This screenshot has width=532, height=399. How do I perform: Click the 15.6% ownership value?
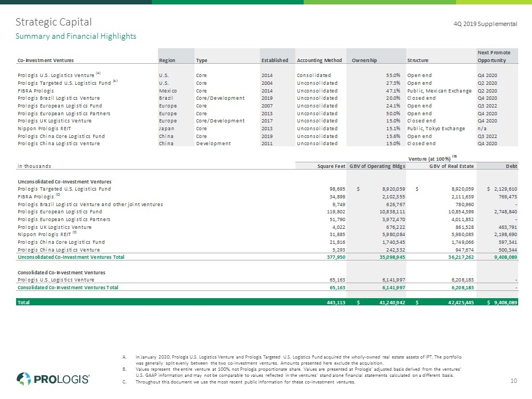pos(393,136)
